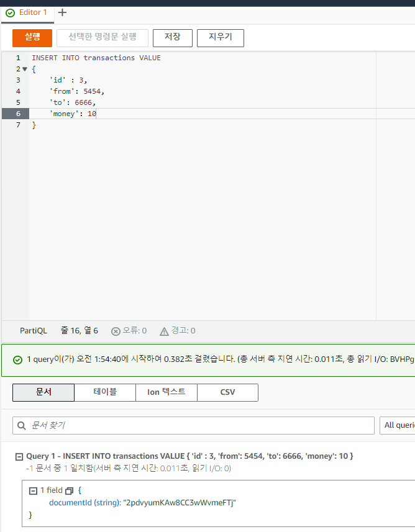Click the success check icon in the result banner
The height and width of the screenshot is (532, 415).
[17, 360]
